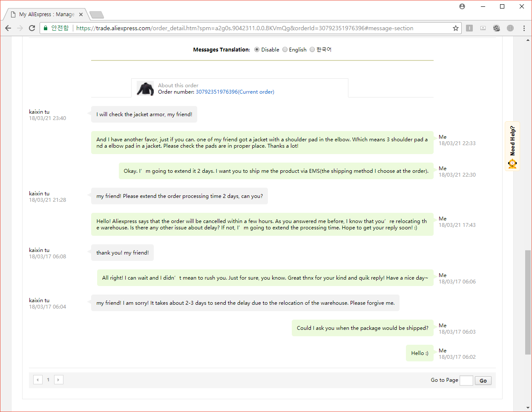Screen dimensions: 532x412
Task: Go to next messages page arrow
Action: 59,380
